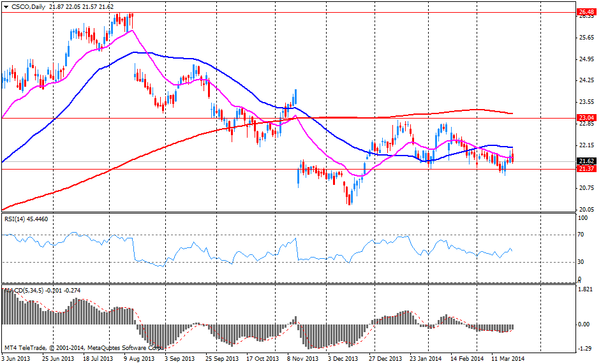This screenshot has height=364, width=601.
Task: Click the 11 Mar 2014 date label
Action: (x=508, y=359)
